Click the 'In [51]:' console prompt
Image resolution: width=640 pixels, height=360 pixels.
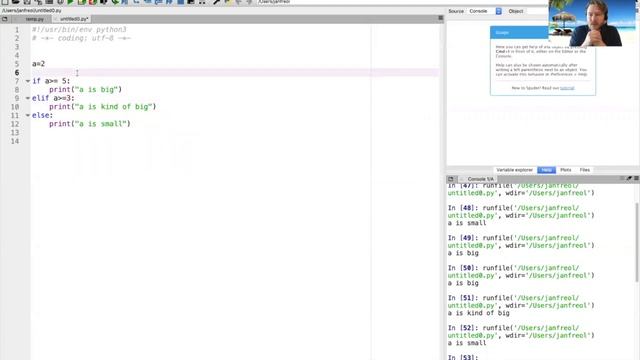(x=463, y=298)
